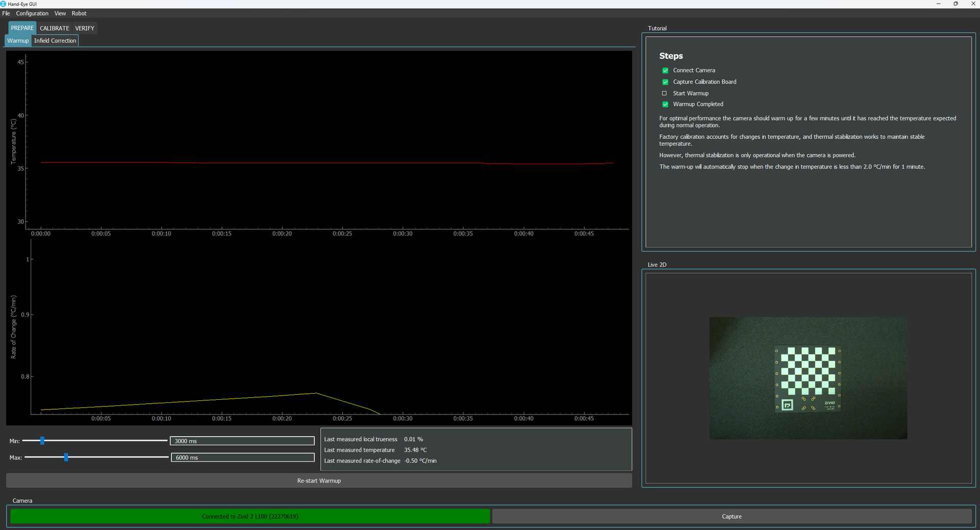This screenshot has width=980, height=530.
Task: Switch to the CALIBRATE tab
Action: 54,28
